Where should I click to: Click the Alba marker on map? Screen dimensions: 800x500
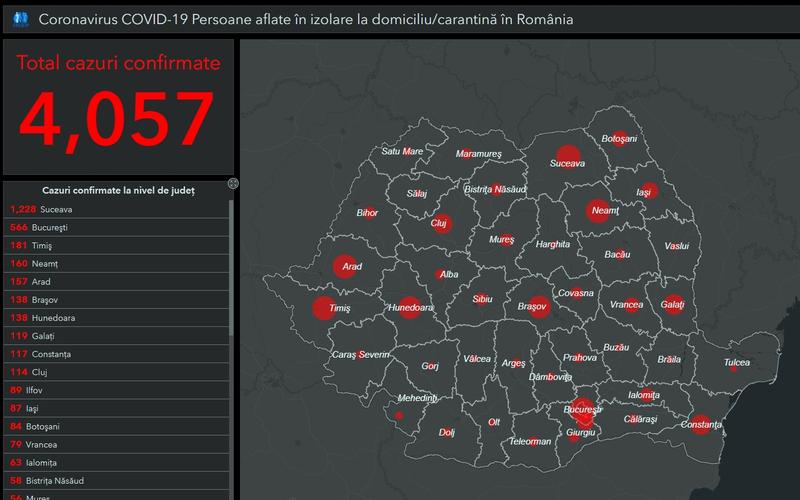pyautogui.click(x=440, y=274)
